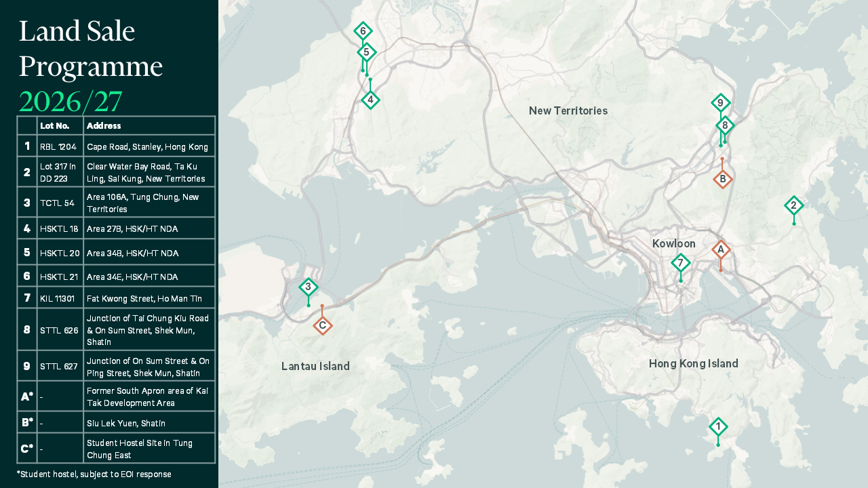Click green diamond marker 5 on map
Screen dimensions: 868x488
coord(366,52)
